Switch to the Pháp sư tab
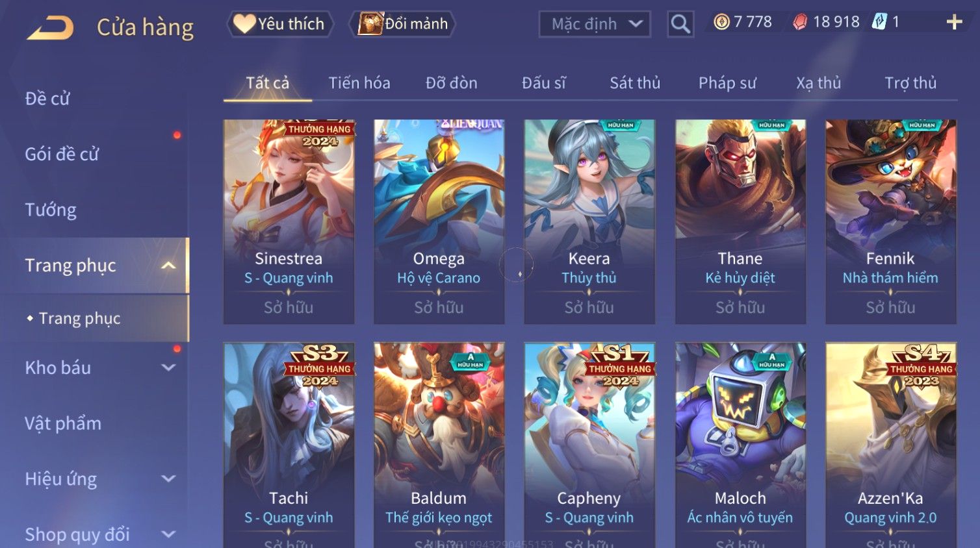Image resolution: width=980 pixels, height=548 pixels. coord(727,83)
